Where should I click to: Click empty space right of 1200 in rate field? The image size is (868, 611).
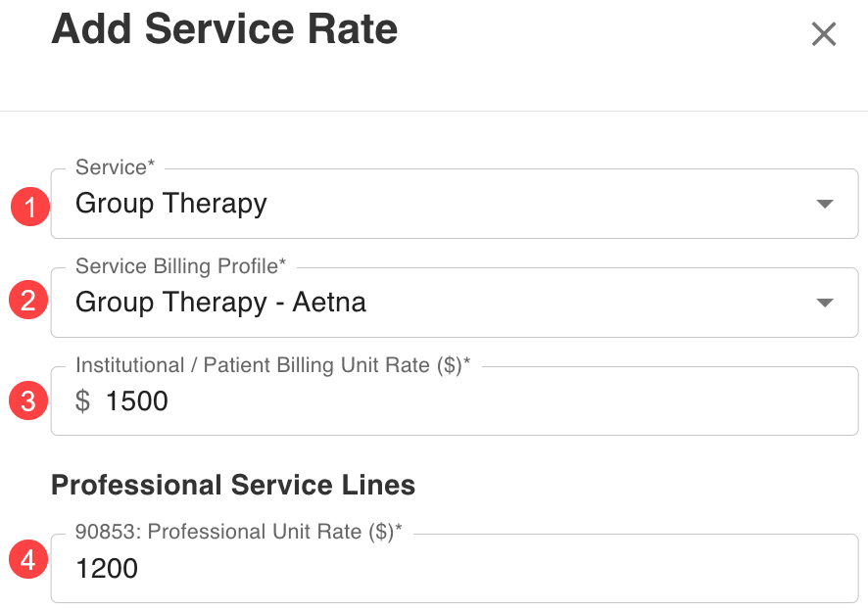click(490, 568)
